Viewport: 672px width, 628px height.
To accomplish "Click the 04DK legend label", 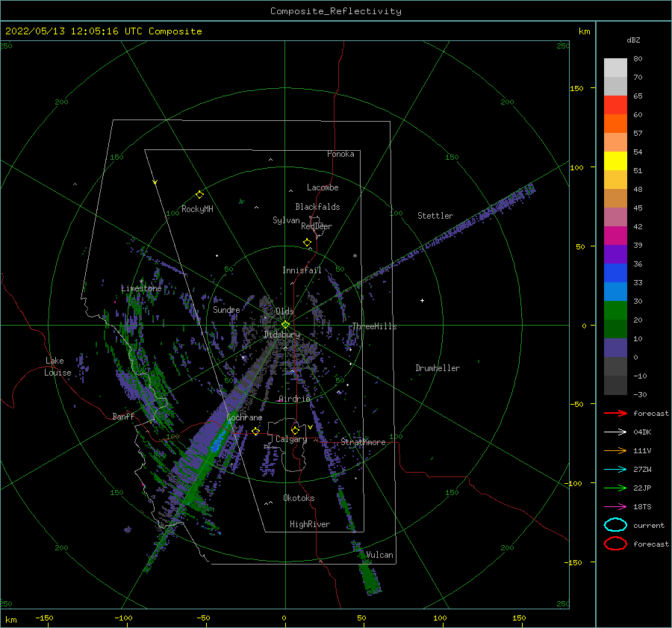I will coord(642,432).
